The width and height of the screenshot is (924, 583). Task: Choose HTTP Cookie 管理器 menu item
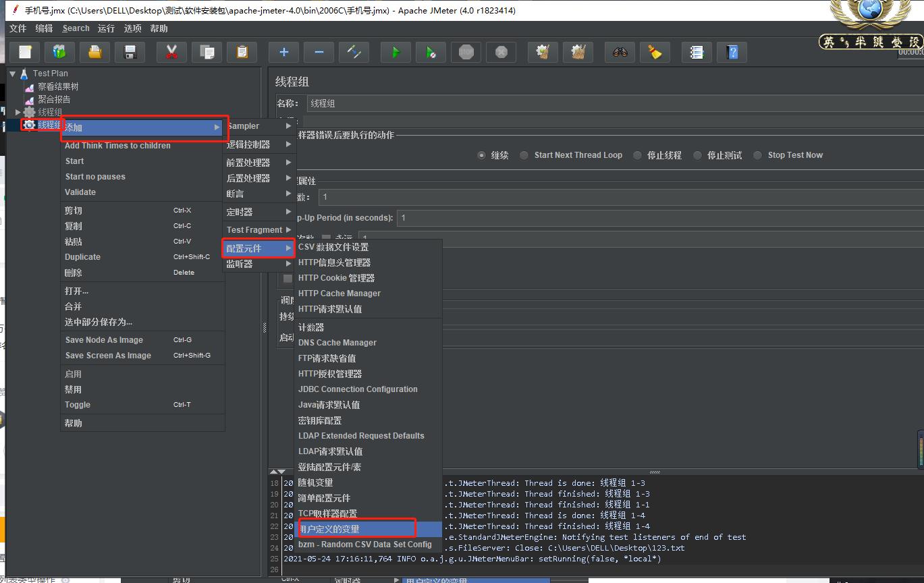click(369, 278)
